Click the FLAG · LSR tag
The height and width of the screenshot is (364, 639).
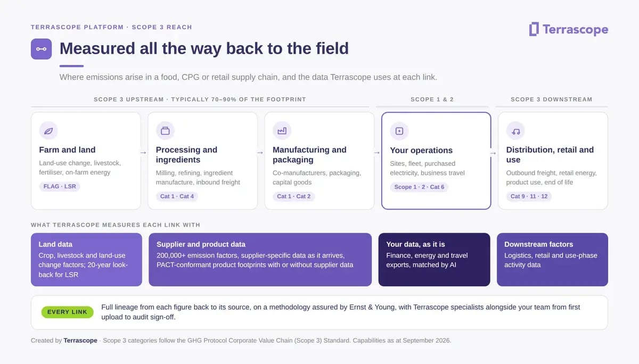point(60,186)
